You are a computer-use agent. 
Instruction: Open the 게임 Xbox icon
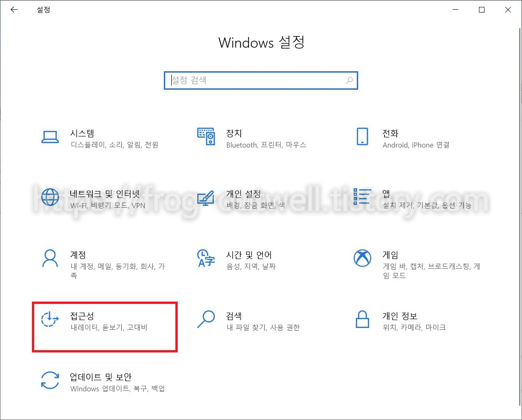(x=362, y=258)
